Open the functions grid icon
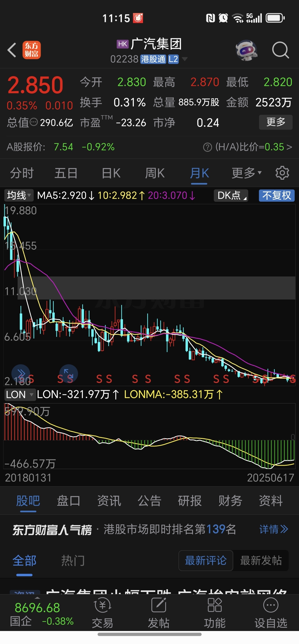 tap(215, 605)
